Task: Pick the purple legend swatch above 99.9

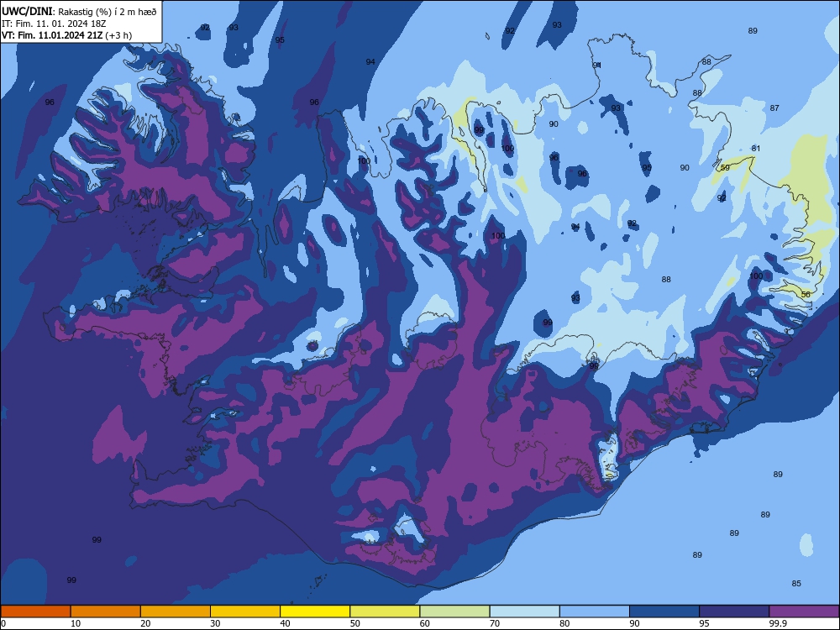Action: click(804, 612)
